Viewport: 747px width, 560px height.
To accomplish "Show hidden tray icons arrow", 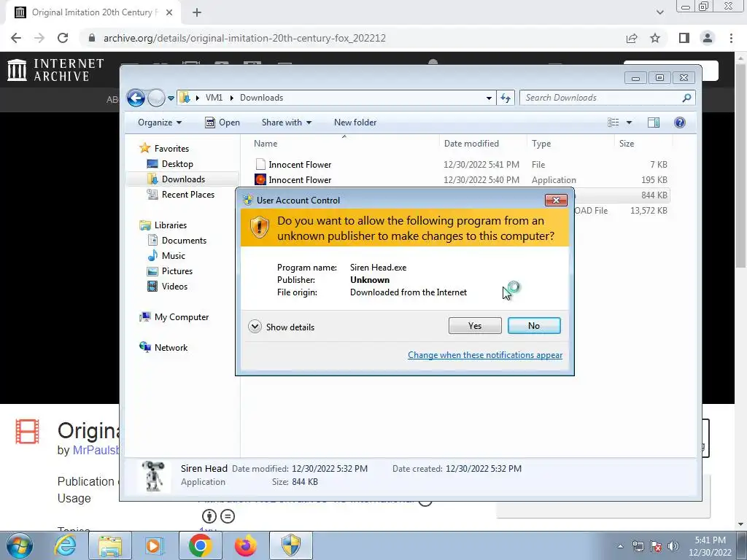I will click(x=620, y=547).
